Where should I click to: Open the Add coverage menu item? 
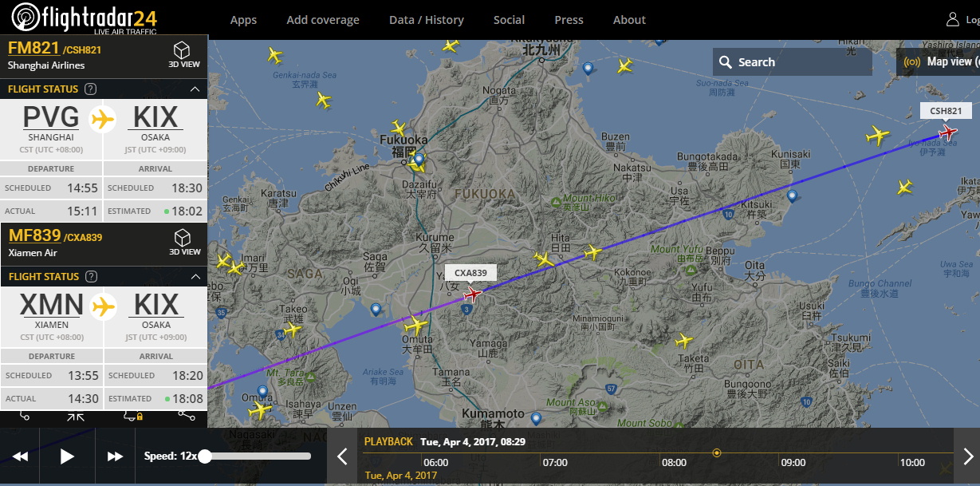(323, 20)
